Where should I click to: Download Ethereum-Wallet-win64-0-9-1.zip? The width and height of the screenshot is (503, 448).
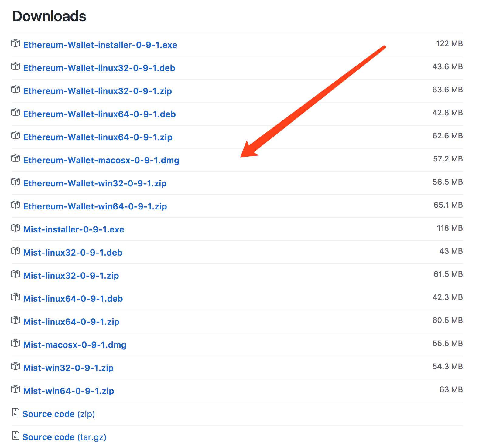pyautogui.click(x=95, y=206)
